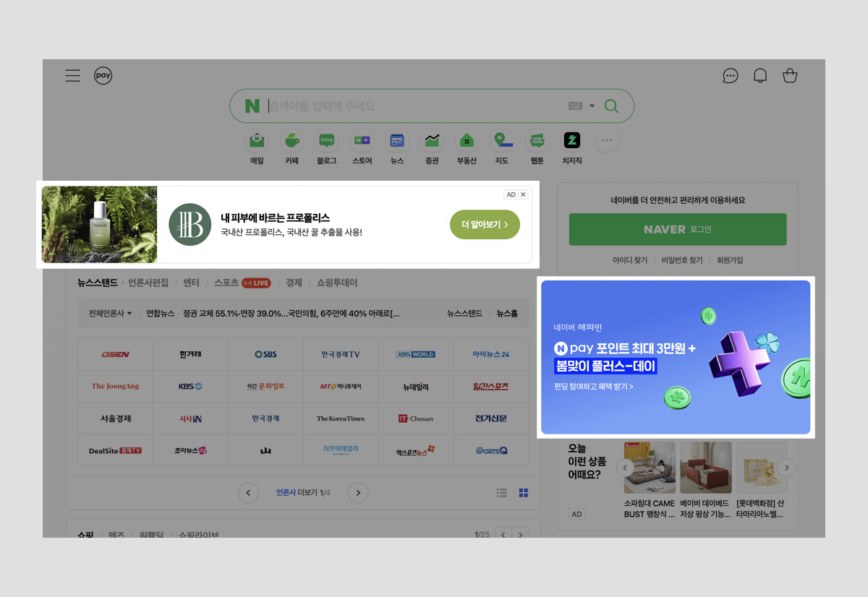The width and height of the screenshot is (868, 597).
Task: Open the 소파침대 CAME BUST product
Action: pyautogui.click(x=650, y=481)
